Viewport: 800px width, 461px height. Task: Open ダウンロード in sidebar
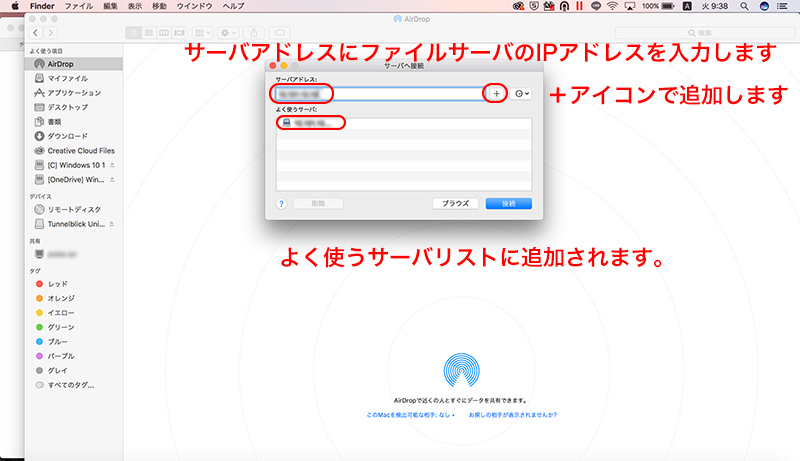coord(74,136)
